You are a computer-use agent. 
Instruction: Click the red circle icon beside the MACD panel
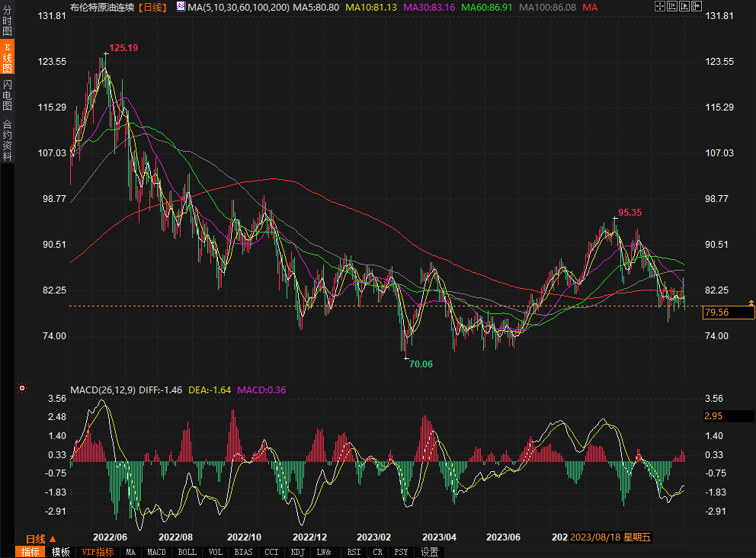pos(21,389)
